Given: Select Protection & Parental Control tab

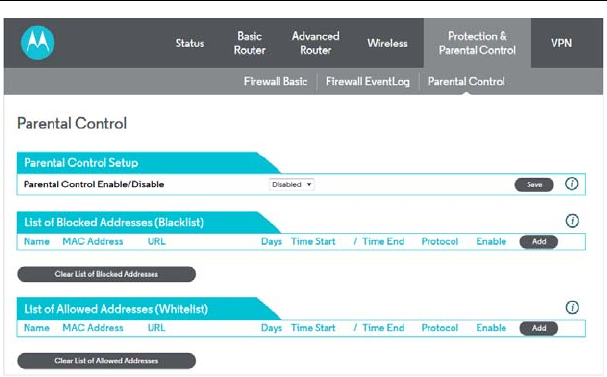Looking at the screenshot, I should click(x=477, y=43).
